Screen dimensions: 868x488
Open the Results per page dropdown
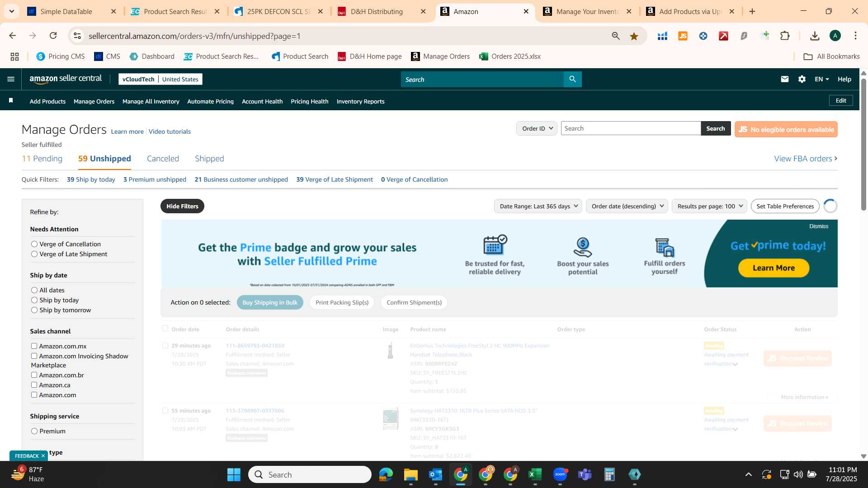709,206
